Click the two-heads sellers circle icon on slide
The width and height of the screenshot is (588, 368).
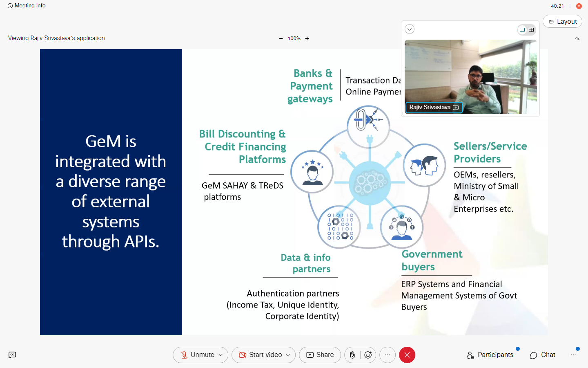(x=425, y=165)
